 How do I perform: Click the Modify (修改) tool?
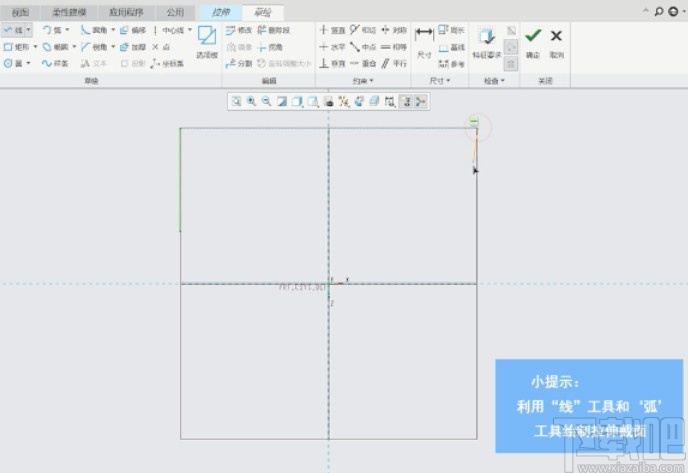[239, 30]
